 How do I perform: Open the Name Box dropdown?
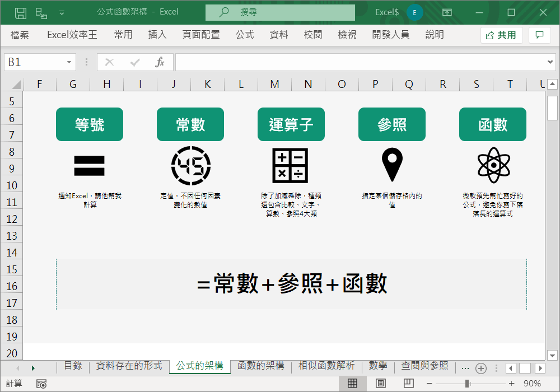pos(69,62)
